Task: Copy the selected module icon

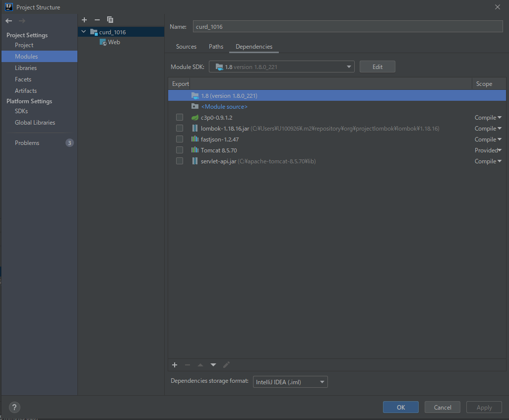Action: [x=110, y=20]
